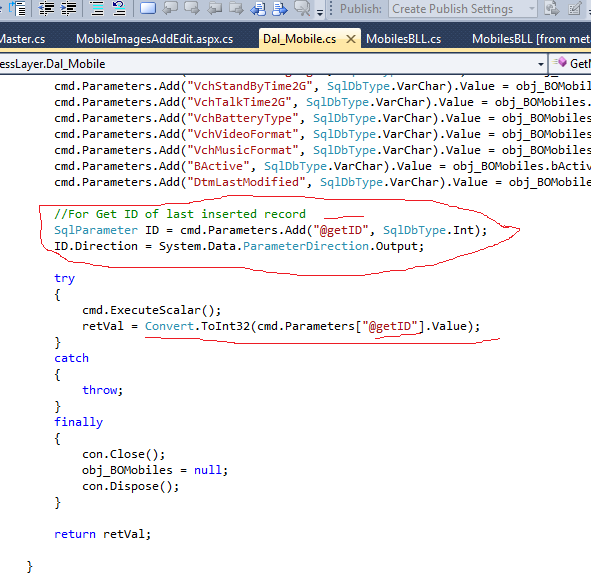Toggle a bookmark on current line
591x573 pixels.
[147, 8]
